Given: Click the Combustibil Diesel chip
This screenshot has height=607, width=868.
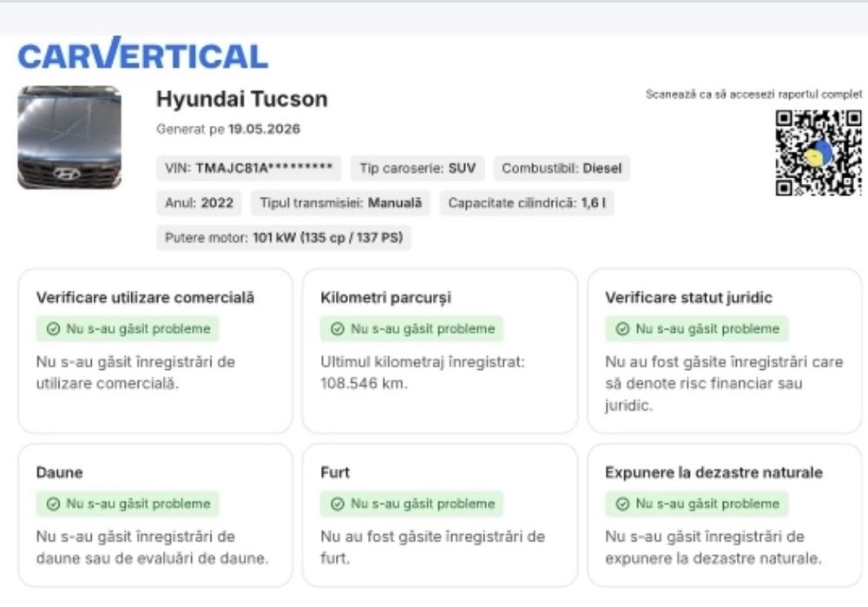Looking at the screenshot, I should point(562,168).
